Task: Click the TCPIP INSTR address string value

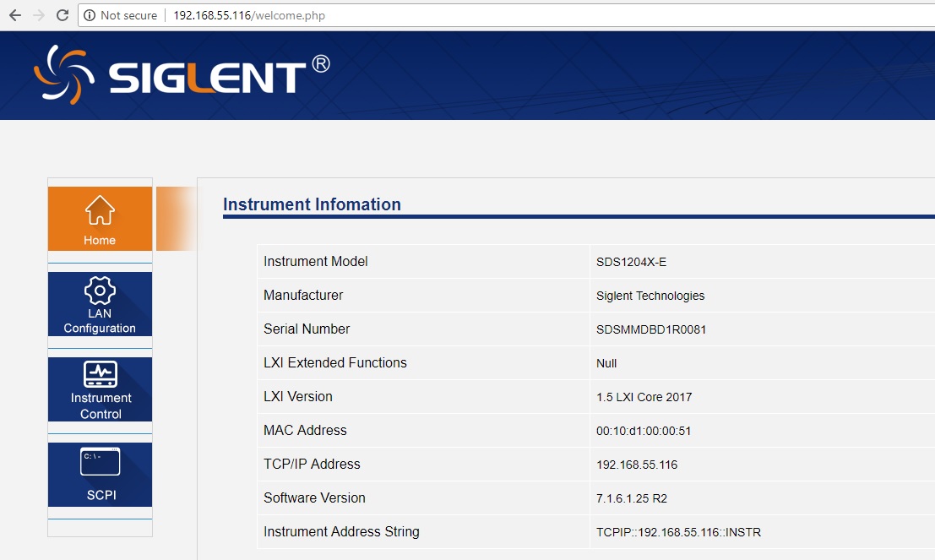Action: pos(678,532)
